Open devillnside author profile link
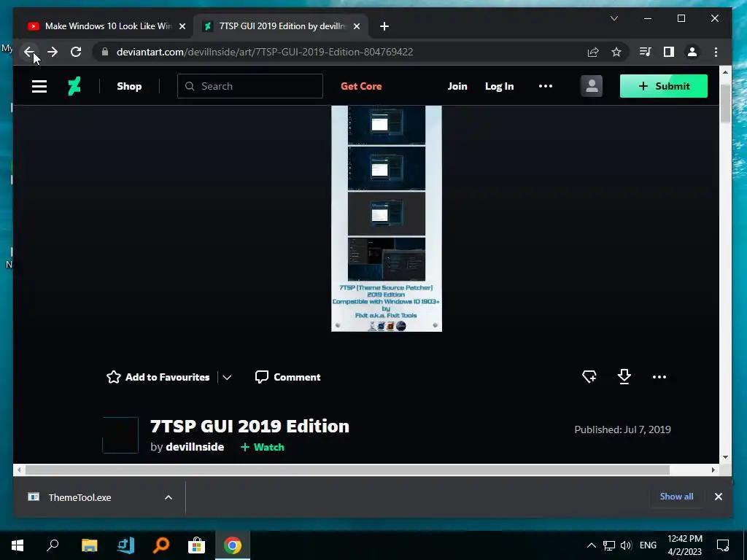 pyautogui.click(x=195, y=447)
